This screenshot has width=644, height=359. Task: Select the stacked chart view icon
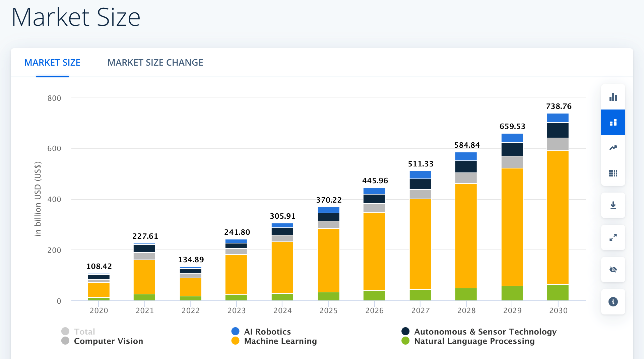(613, 122)
